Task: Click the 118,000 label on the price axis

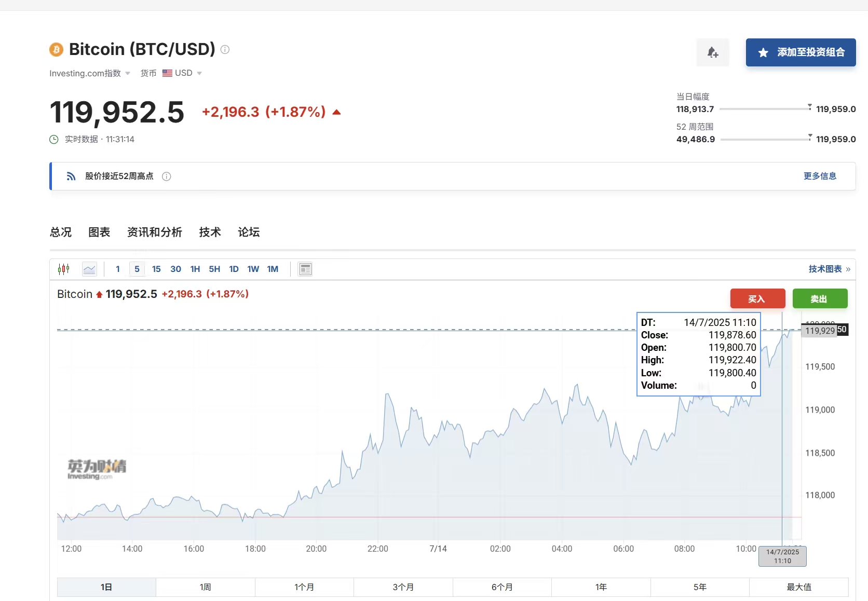Action: coord(820,495)
